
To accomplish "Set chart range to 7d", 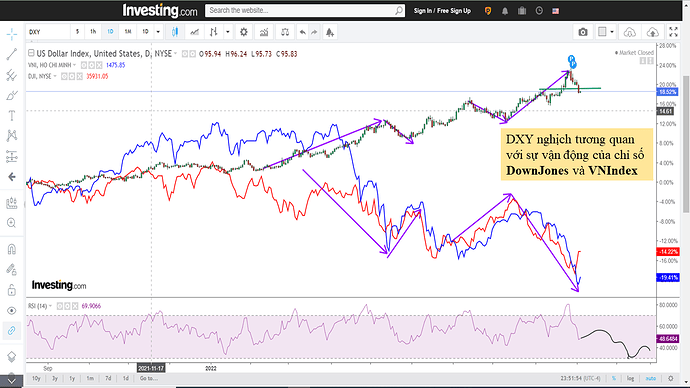I will [x=108, y=378].
